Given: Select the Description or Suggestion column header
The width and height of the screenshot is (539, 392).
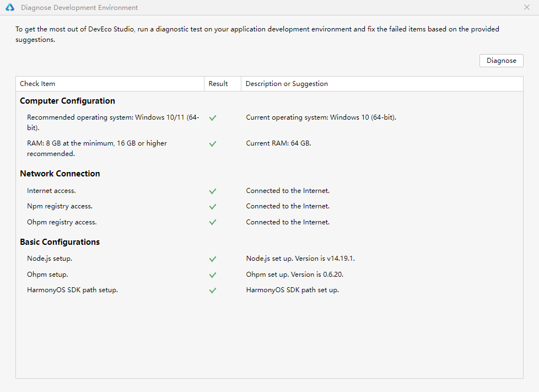Looking at the screenshot, I should 382,84.
